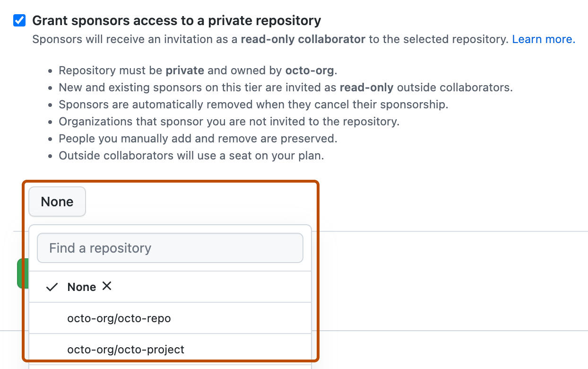
Task: Click the green button at the left edge
Action: pyautogui.click(x=24, y=273)
